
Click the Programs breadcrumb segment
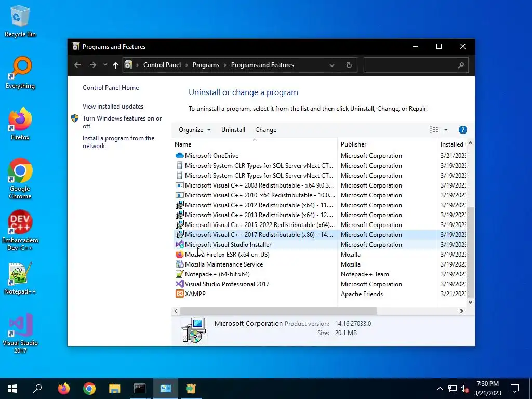pos(206,65)
